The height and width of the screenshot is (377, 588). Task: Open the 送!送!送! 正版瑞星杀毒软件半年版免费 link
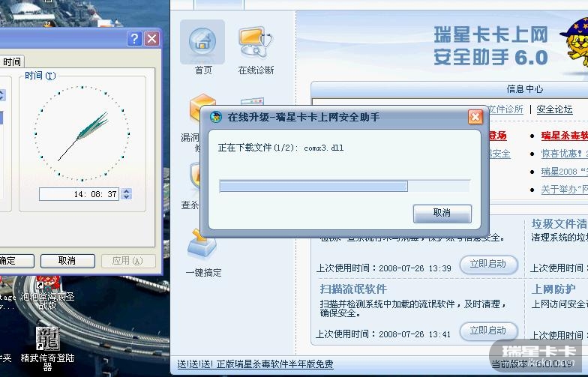click(x=255, y=364)
